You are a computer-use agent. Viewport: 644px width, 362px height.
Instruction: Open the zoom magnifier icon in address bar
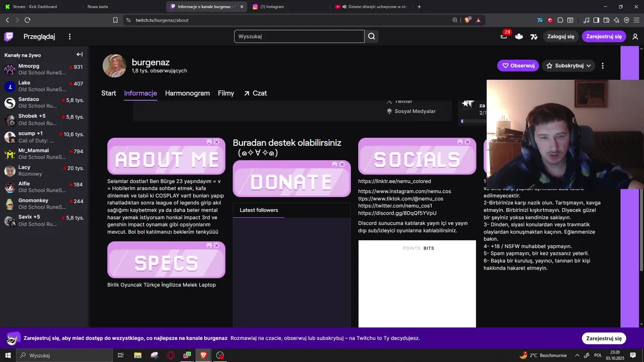[455, 20]
